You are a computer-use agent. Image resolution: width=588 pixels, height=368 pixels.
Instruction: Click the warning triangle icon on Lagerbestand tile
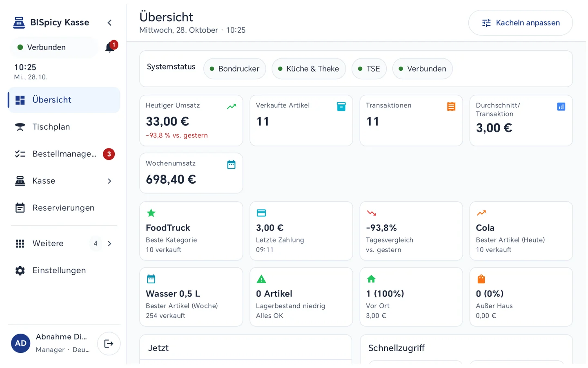click(x=261, y=279)
